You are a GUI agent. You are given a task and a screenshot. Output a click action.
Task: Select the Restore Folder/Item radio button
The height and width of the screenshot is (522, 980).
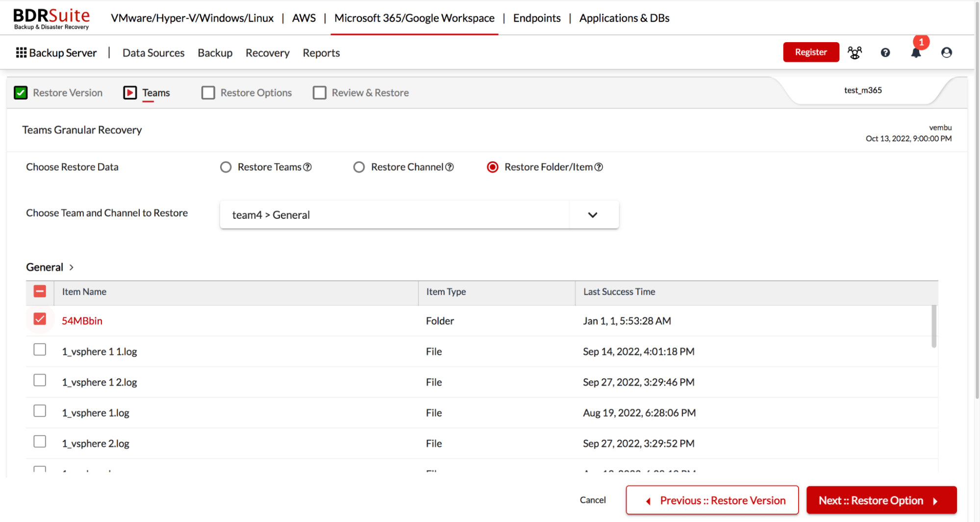pyautogui.click(x=492, y=167)
